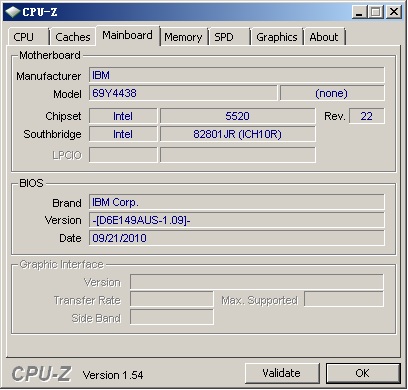Switch to the CPU tab
The image size is (408, 390).
tap(28, 37)
